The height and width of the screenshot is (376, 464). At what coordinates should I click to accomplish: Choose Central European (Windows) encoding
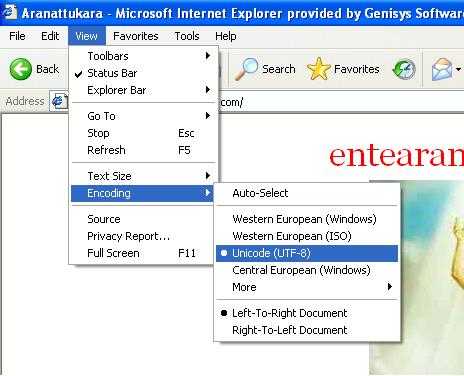(307, 270)
